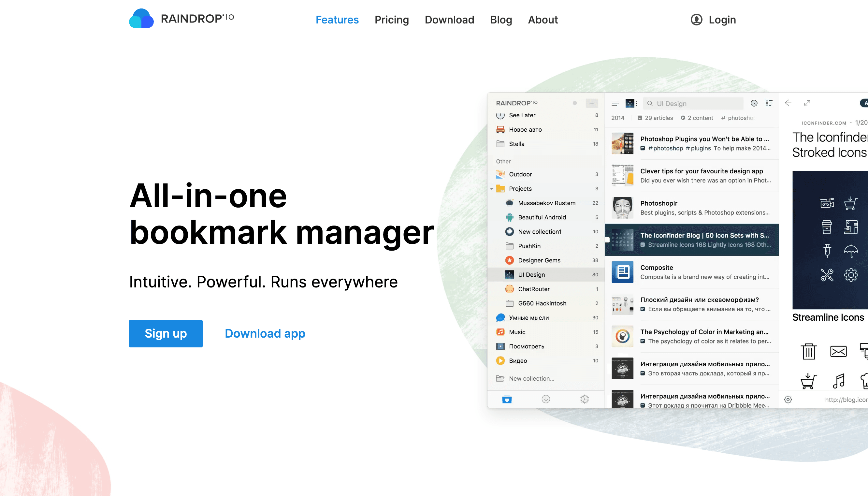Click the Download app link

coord(265,333)
